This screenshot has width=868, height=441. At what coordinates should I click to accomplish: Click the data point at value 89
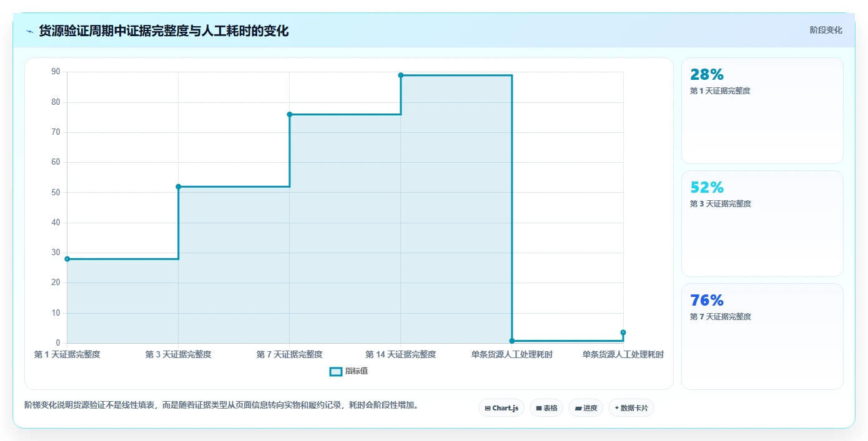[401, 75]
